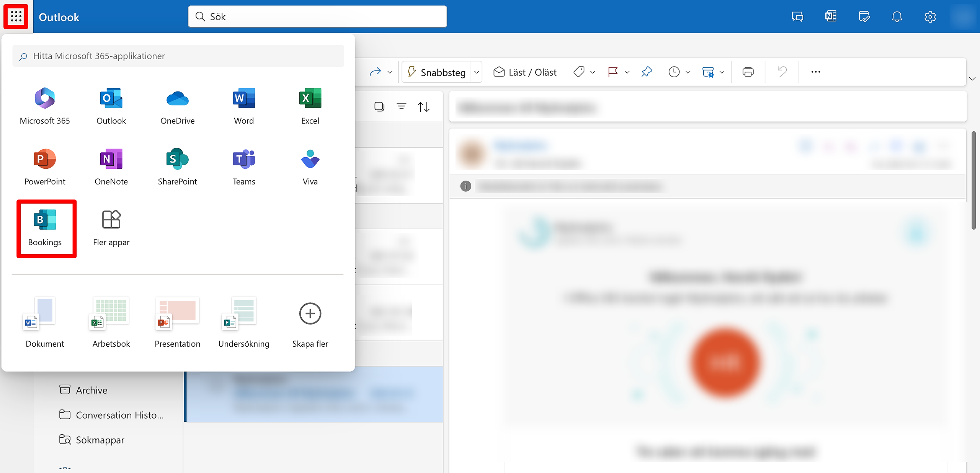Screen dimensions: 980x473
Task: Create a new Forms Undersökning
Action: (x=244, y=322)
